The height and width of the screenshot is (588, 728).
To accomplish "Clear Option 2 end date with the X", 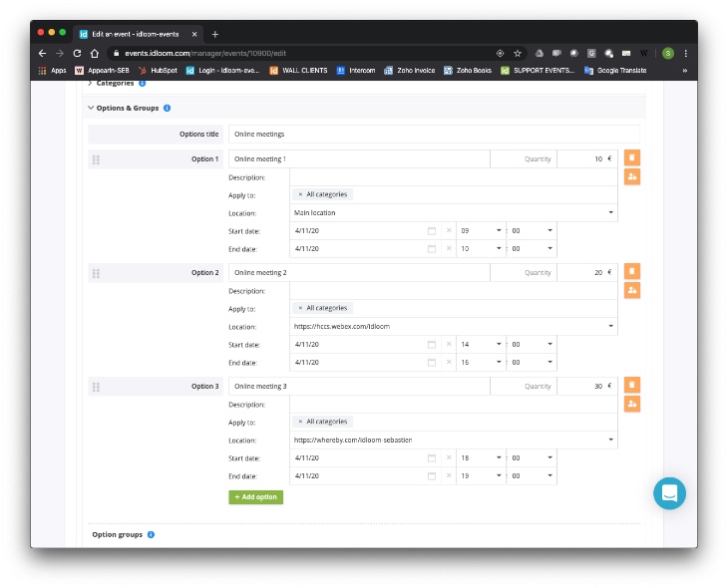I will click(x=449, y=363).
